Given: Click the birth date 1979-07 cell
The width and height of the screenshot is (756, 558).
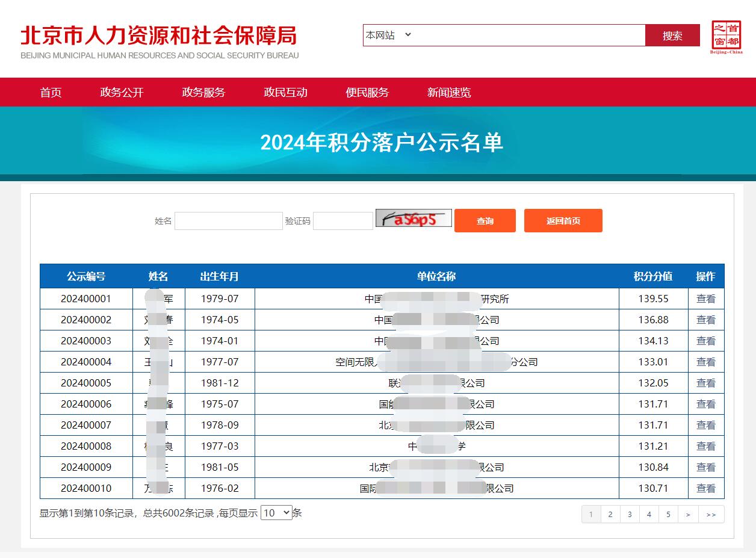Looking at the screenshot, I should tap(220, 299).
